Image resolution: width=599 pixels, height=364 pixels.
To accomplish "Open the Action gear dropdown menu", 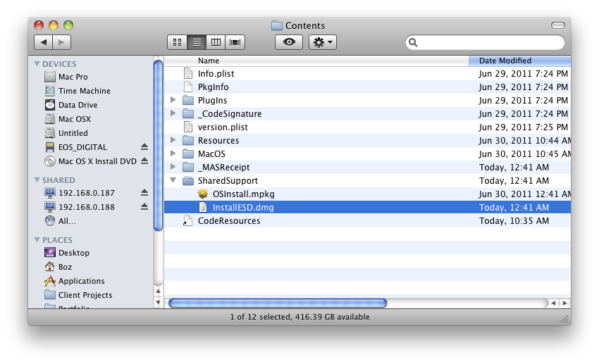I will 323,42.
